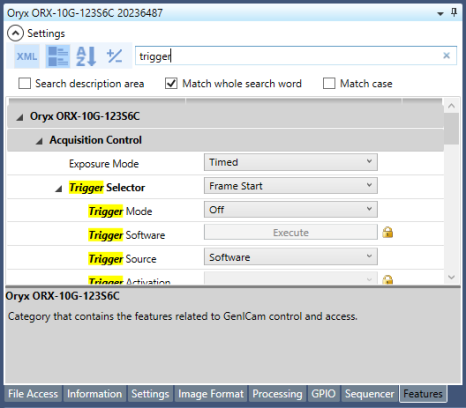This screenshot has height=408, width=466.
Task: Click the Acquisition Control heading text
Action: point(96,140)
